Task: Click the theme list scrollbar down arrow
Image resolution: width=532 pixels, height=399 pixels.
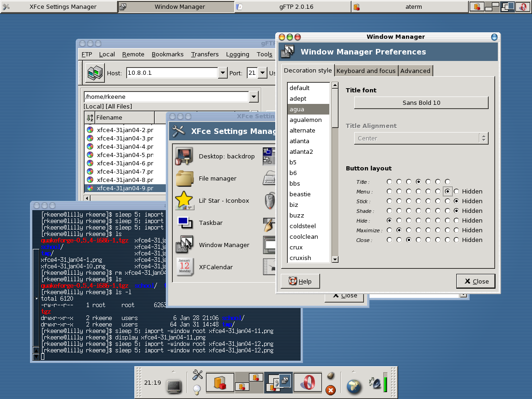Action: pyautogui.click(x=335, y=260)
